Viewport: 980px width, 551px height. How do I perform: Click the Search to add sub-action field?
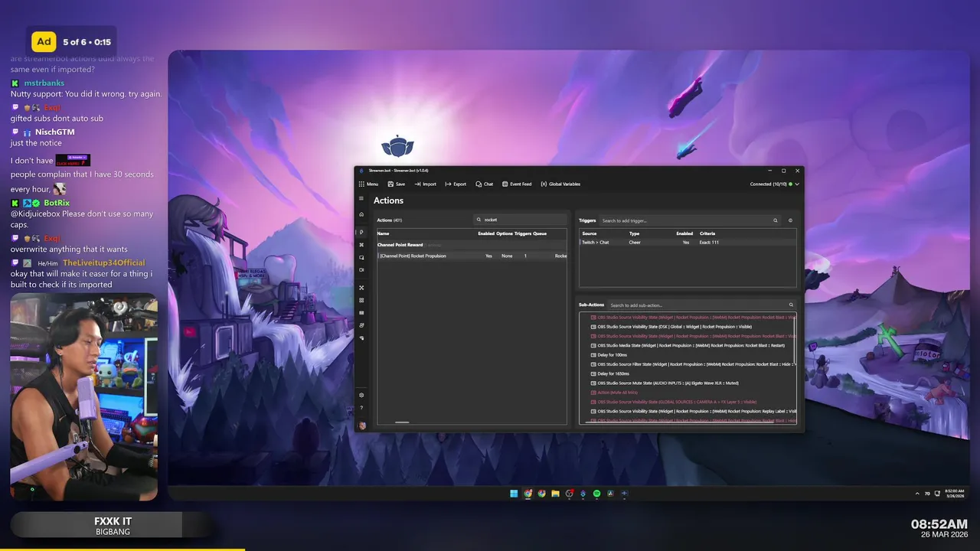click(701, 305)
